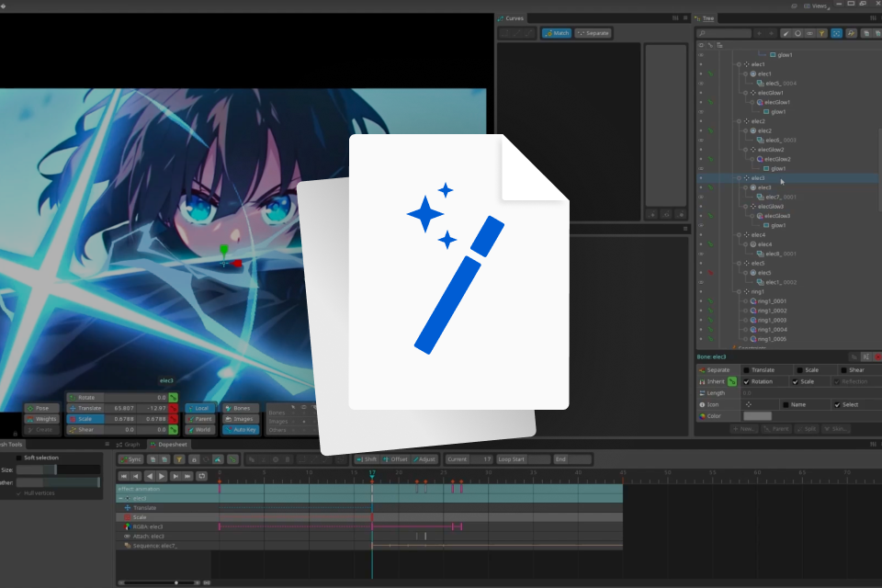Check the Separate Translate checkbox
This screenshot has height=588, width=882.
point(746,369)
